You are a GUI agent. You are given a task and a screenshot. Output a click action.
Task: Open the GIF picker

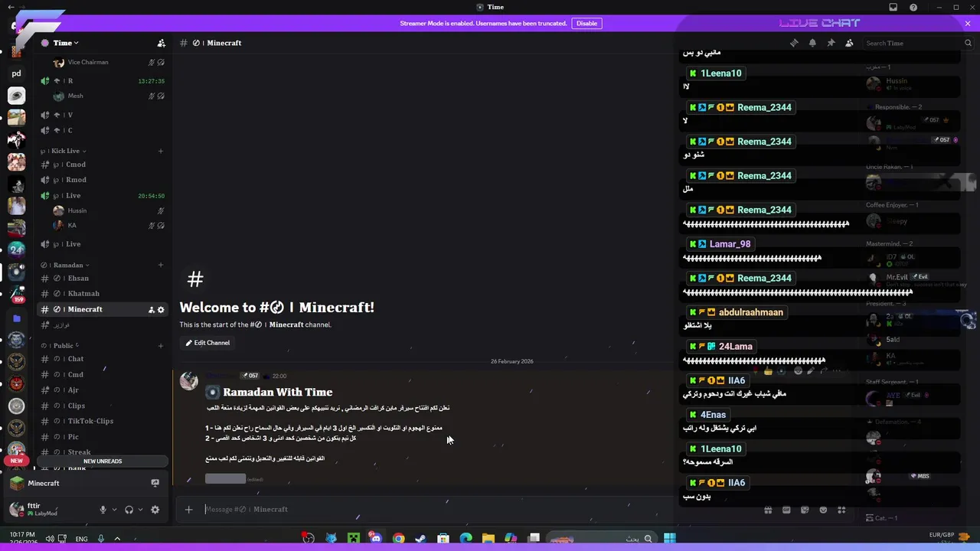coord(786,510)
